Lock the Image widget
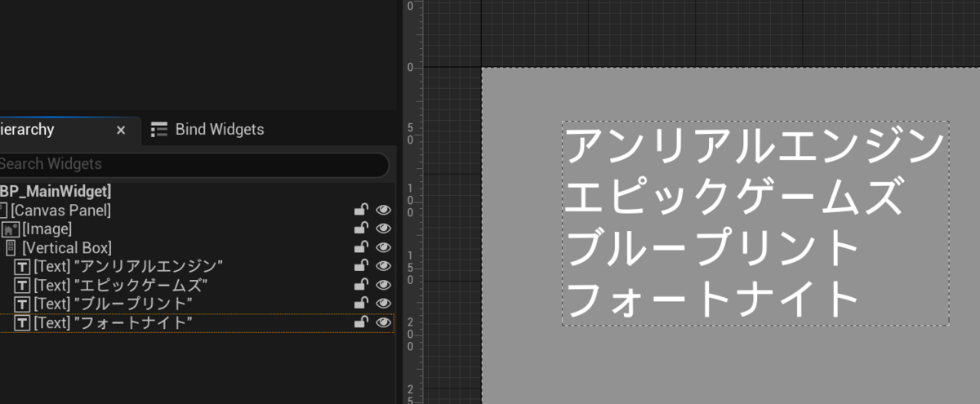The width and height of the screenshot is (980, 404). [361, 229]
